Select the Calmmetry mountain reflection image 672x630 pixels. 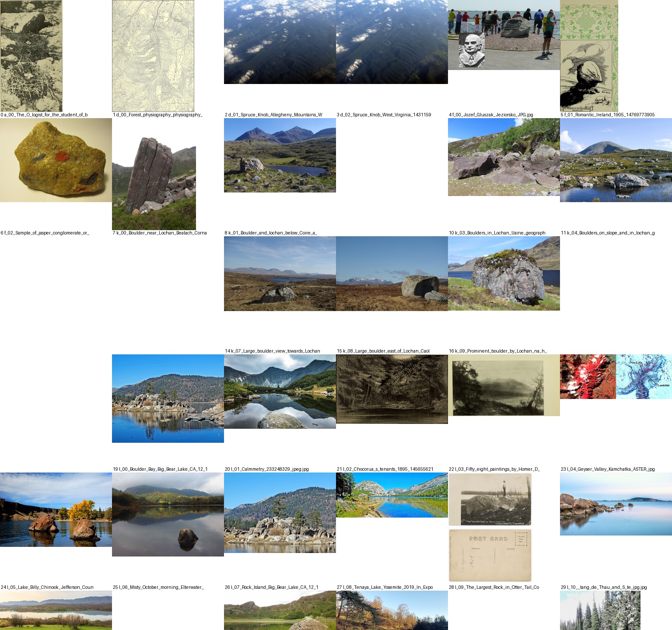(x=280, y=392)
